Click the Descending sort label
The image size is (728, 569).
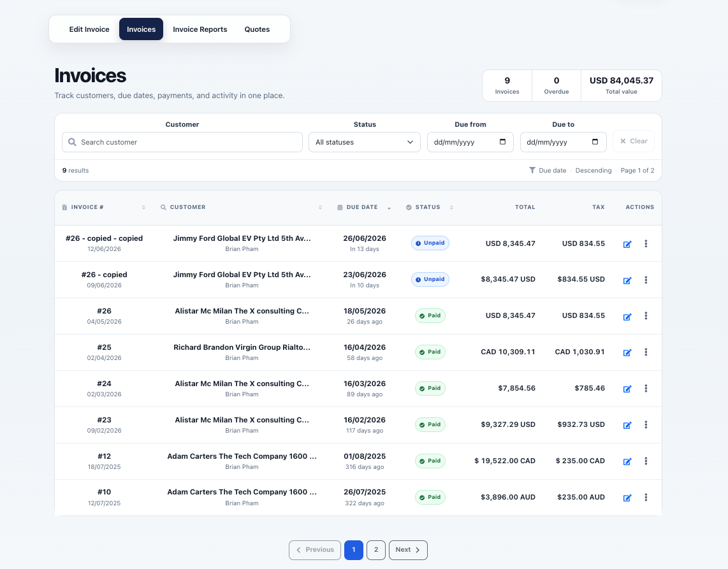593,170
